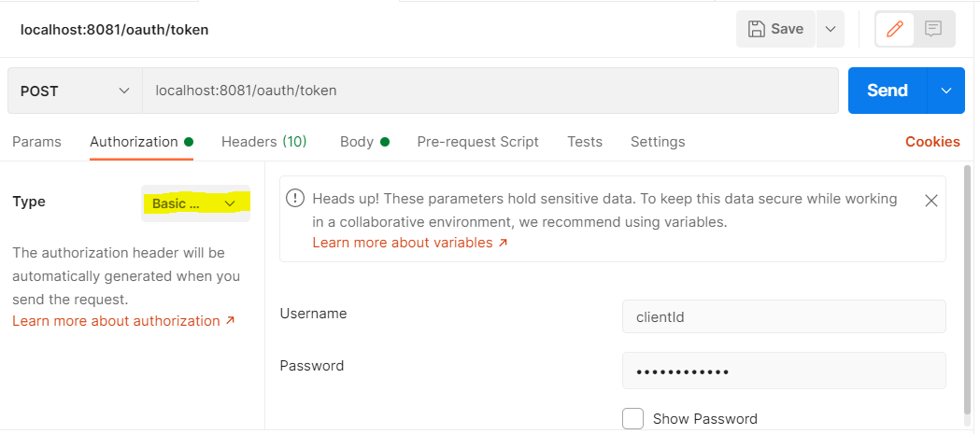Viewport: 980px width, 434px height.
Task: Select the Tests tab
Action: click(x=585, y=142)
